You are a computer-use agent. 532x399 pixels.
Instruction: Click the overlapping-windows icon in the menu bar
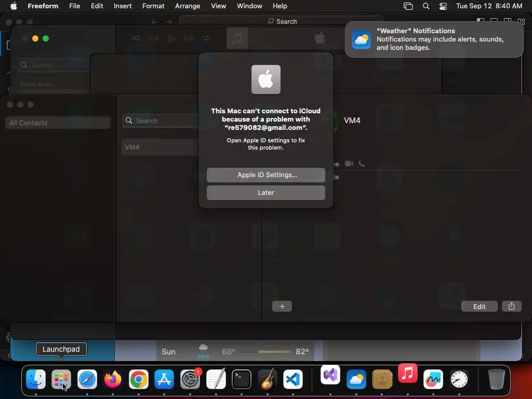tap(408, 6)
